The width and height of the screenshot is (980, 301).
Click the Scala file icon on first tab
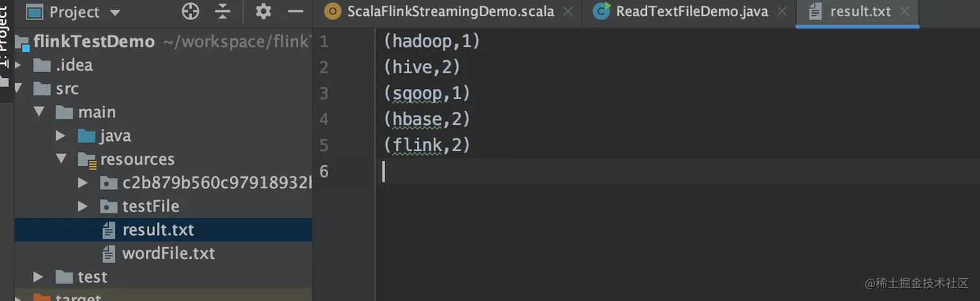(332, 11)
